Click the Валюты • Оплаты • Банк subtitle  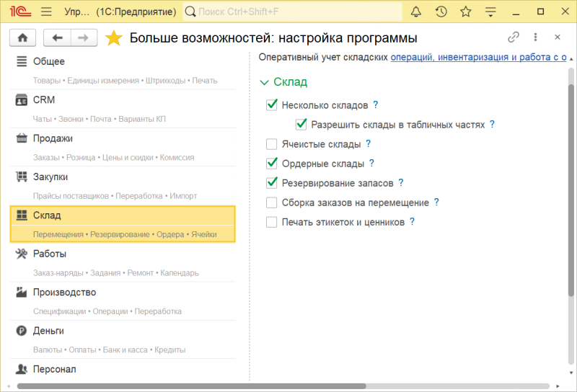110,350
